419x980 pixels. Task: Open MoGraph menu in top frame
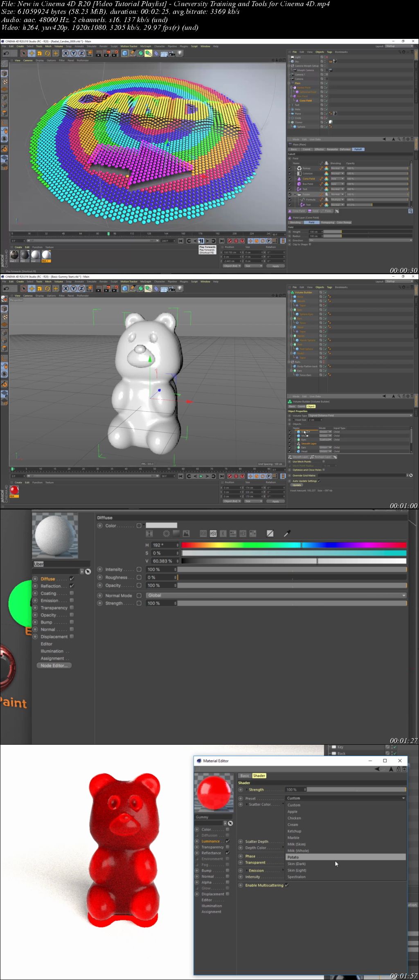(146, 46)
